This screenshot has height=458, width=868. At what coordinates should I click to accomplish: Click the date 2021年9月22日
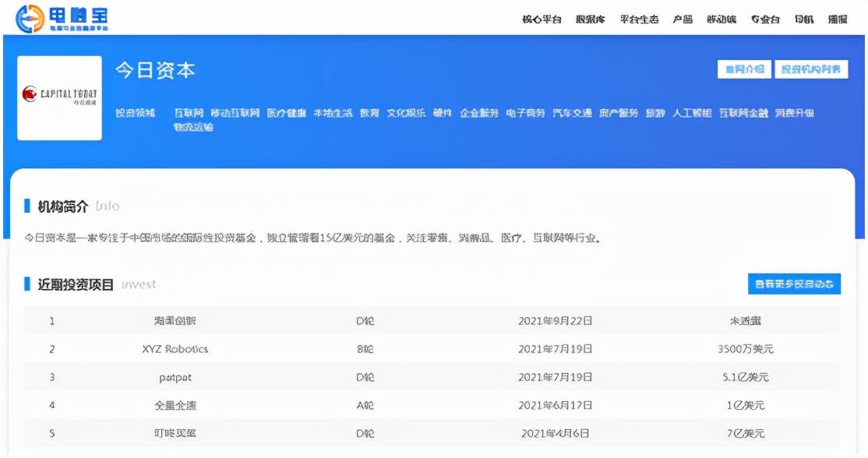556,321
